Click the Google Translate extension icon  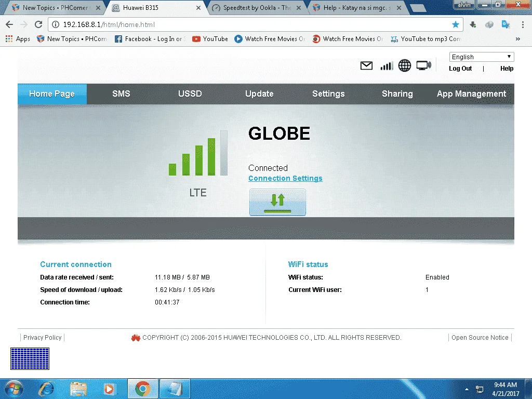point(506,24)
